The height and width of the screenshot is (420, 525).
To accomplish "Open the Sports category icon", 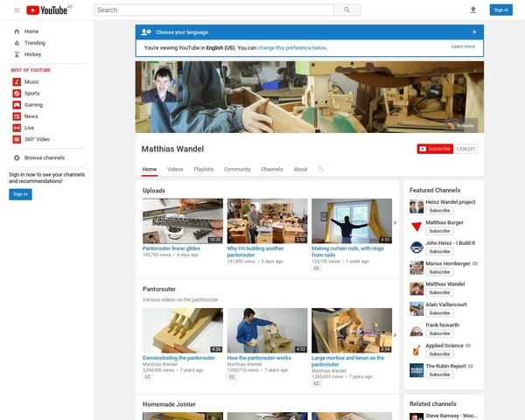I will (17, 94).
